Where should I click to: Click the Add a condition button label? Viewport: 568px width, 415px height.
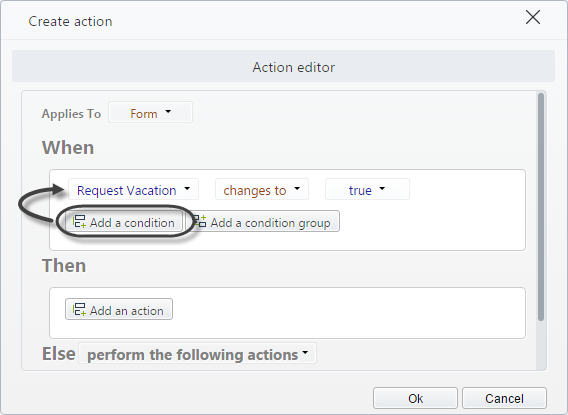pyautogui.click(x=132, y=223)
